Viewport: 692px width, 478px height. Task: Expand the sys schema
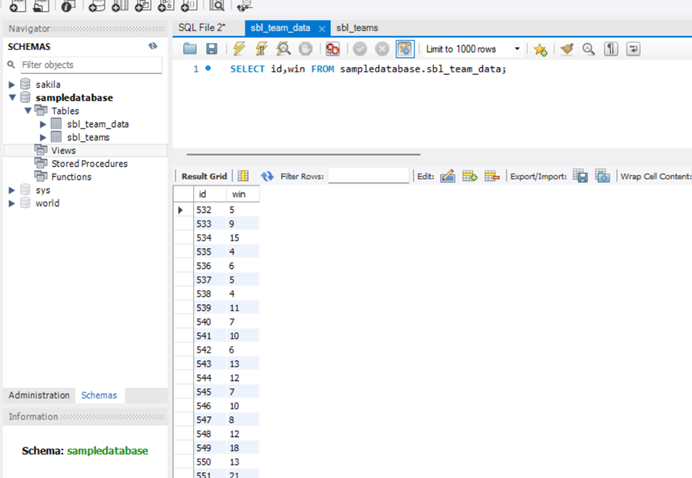tap(12, 190)
